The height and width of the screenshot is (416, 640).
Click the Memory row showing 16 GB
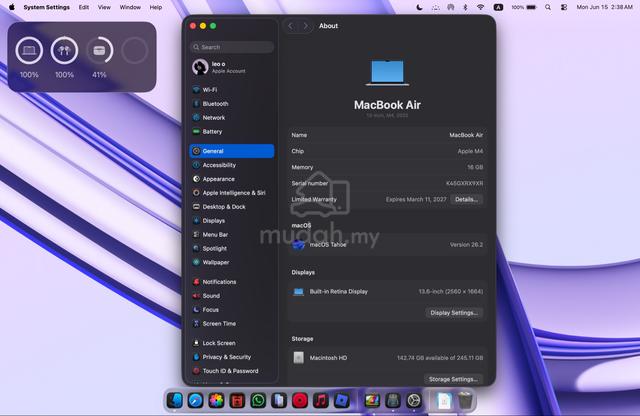pos(387,167)
